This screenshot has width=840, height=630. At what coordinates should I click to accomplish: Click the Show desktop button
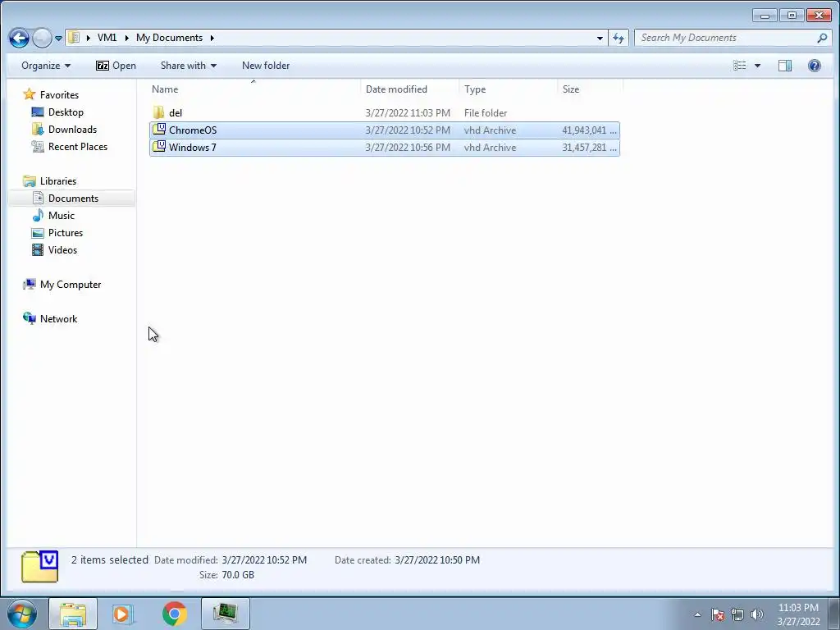(834, 614)
